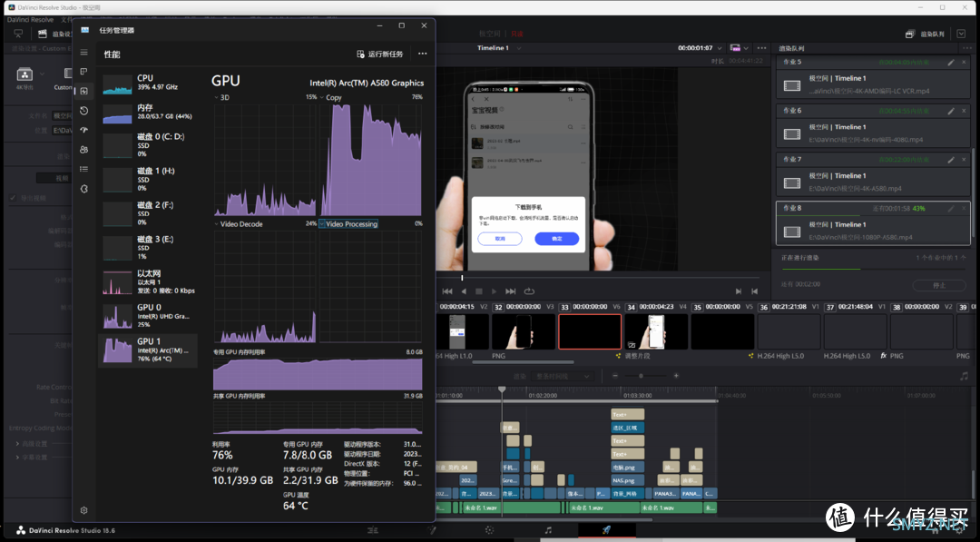The height and width of the screenshot is (542, 980).
Task: Stop playback in viewer transport
Action: [x=479, y=291]
